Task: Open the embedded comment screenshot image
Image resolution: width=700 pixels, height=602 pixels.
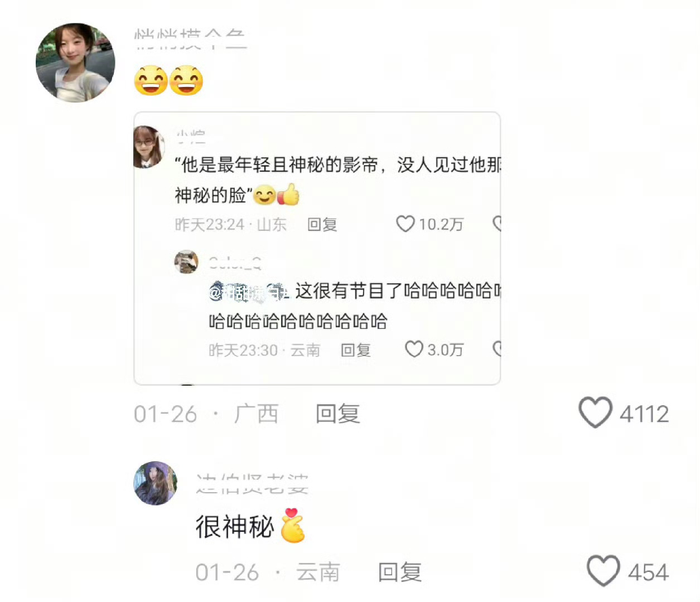Action: 317,248
